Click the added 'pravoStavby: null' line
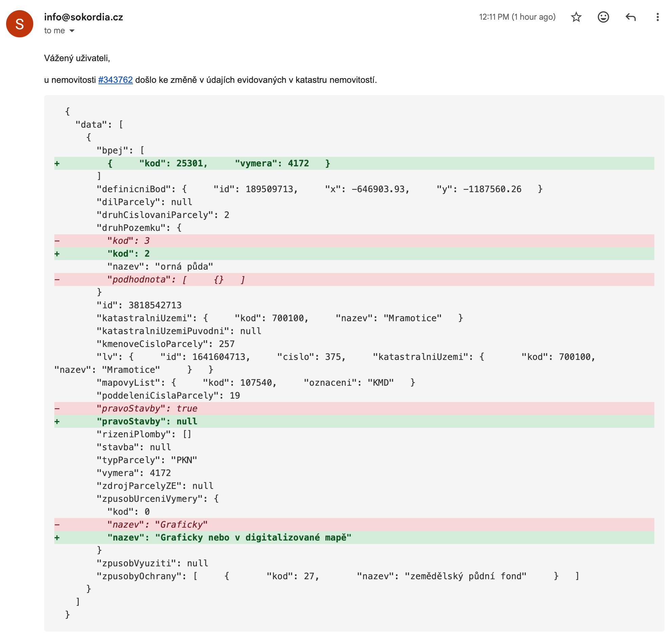This screenshot has width=672, height=639. [147, 421]
